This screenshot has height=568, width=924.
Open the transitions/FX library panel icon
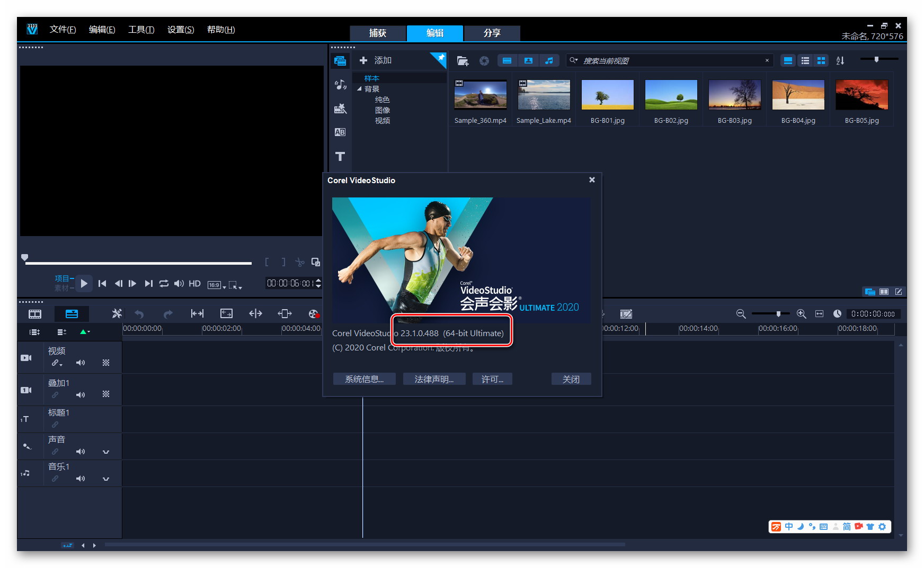340,109
